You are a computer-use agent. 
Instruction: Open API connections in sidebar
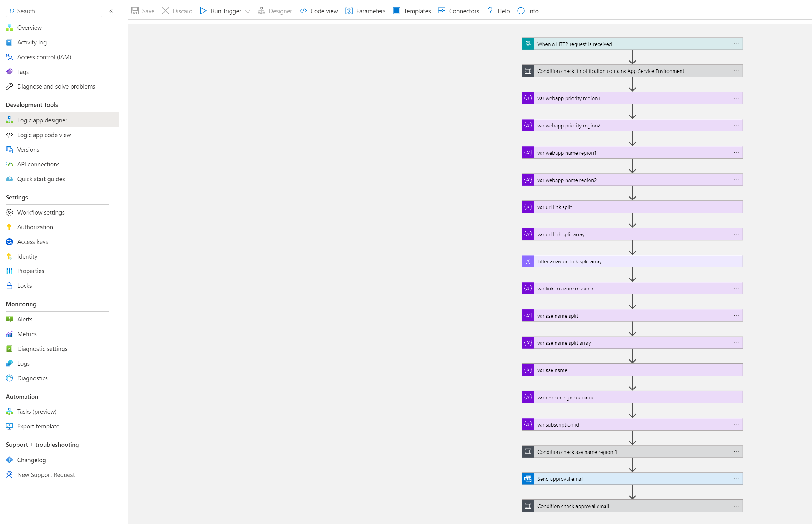tap(38, 164)
